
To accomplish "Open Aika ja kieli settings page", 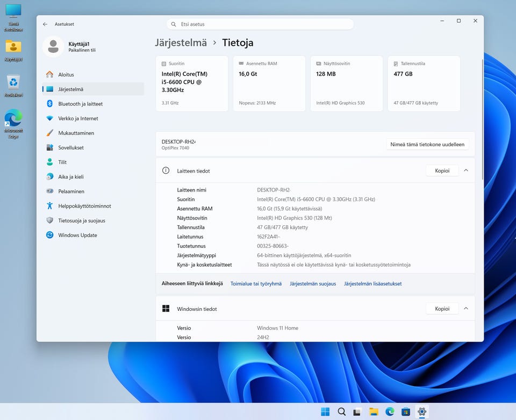I will click(94, 176).
